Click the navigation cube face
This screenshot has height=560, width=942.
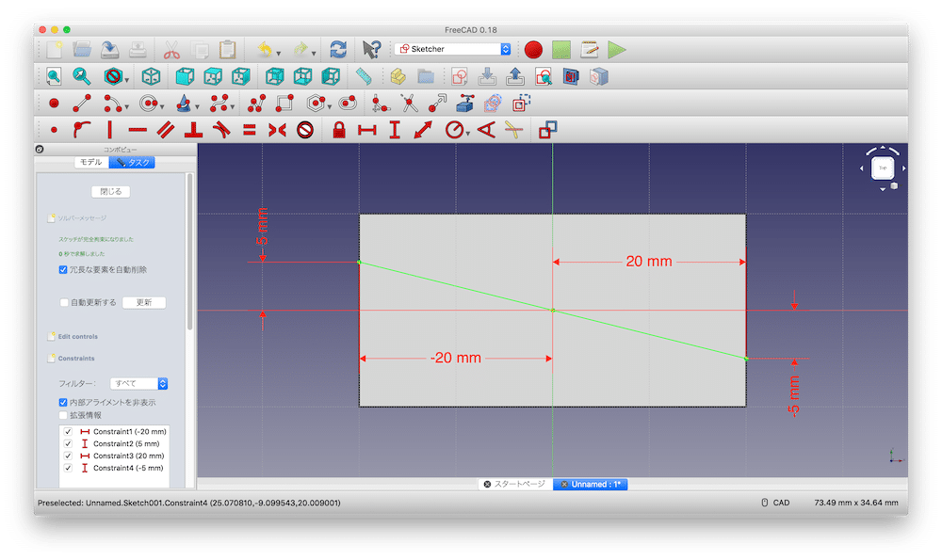point(883,168)
